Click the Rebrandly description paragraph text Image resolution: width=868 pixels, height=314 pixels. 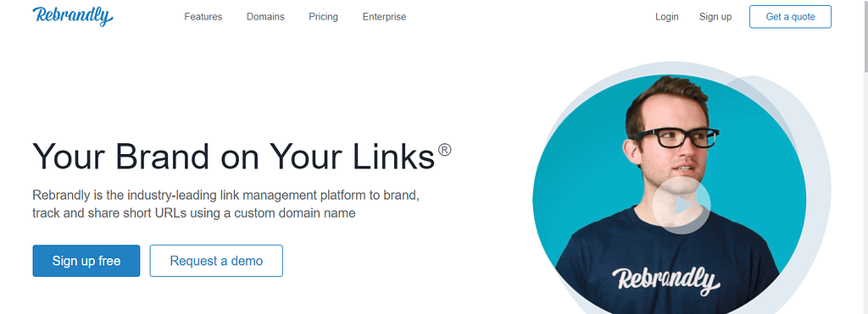(225, 204)
